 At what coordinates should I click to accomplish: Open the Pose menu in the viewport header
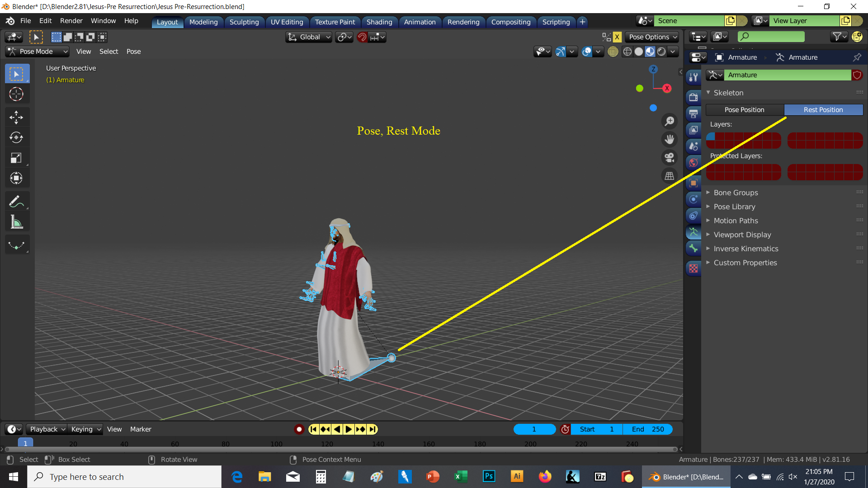[133, 52]
